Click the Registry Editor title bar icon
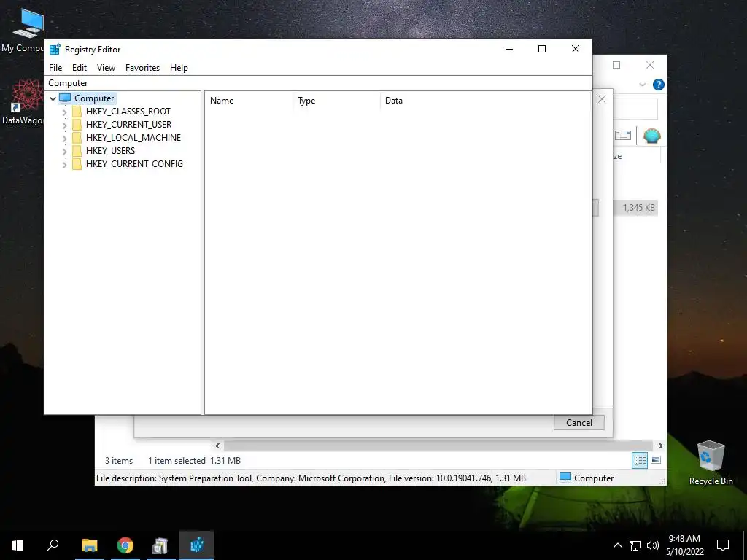This screenshot has height=560, width=747. tap(55, 49)
